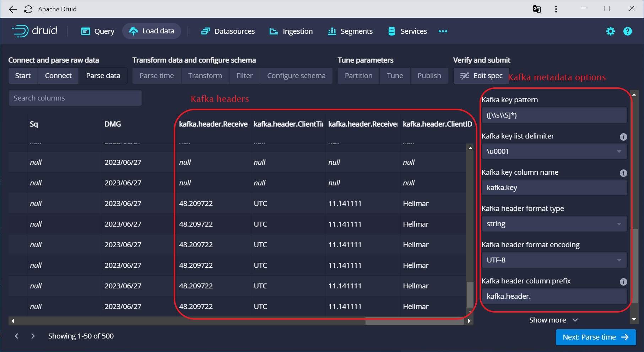The image size is (644, 352).
Task: Click the Search columns field
Action: coord(75,98)
